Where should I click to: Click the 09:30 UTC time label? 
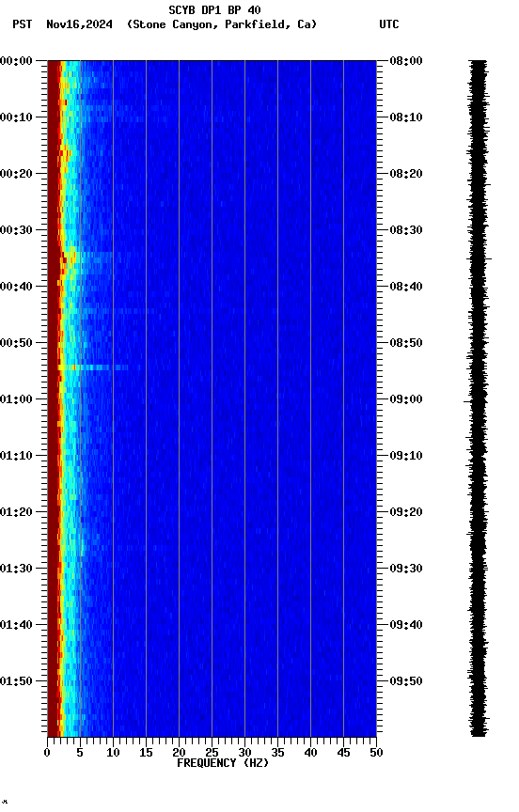pyautogui.click(x=406, y=570)
